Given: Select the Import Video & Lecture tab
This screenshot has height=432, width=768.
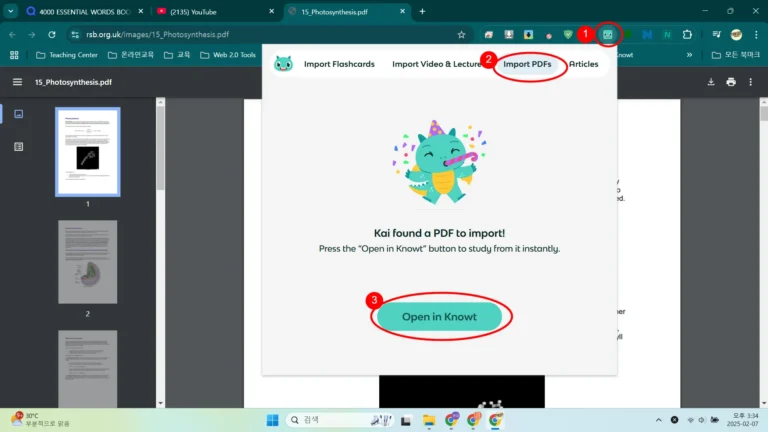Looking at the screenshot, I should [436, 64].
